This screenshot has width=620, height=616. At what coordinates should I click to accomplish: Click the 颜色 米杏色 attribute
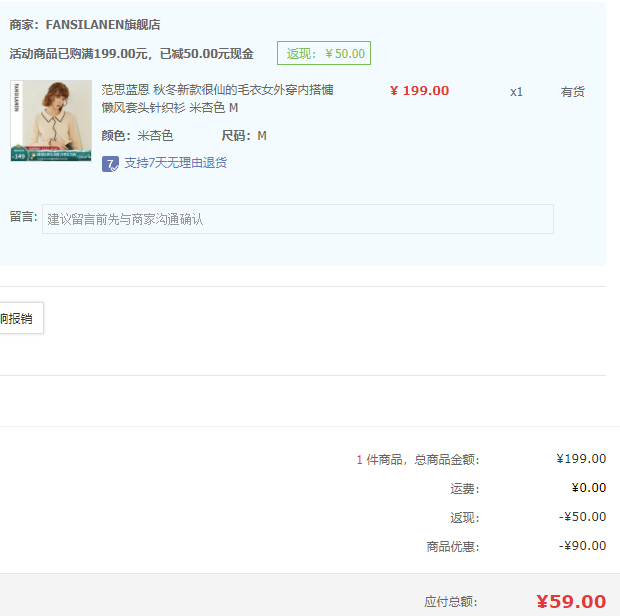[137, 136]
